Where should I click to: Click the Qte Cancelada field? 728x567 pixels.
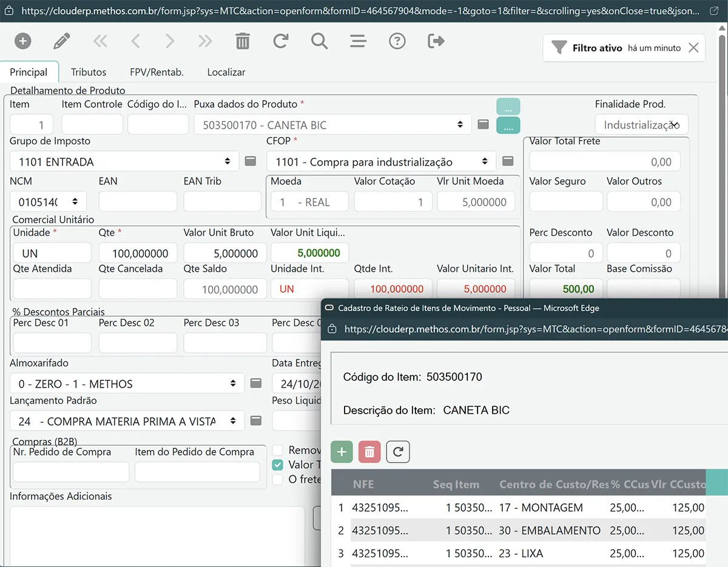(x=138, y=289)
